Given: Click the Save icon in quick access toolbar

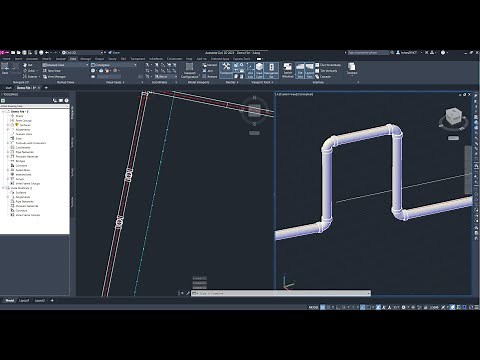Looking at the screenshot, I should coord(24,53).
